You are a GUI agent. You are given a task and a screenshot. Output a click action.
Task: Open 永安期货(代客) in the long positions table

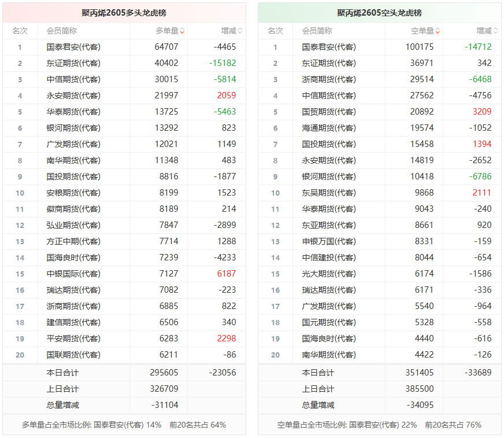point(73,95)
